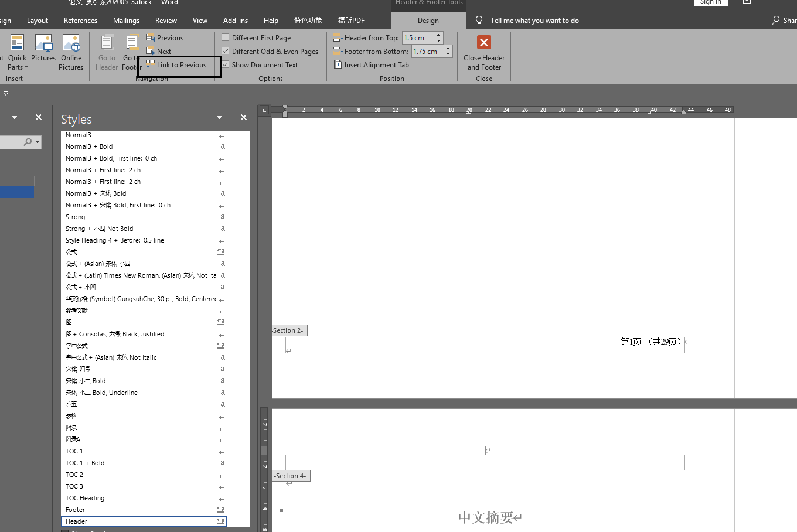Open the Review tab
This screenshot has width=797, height=532.
(x=166, y=21)
